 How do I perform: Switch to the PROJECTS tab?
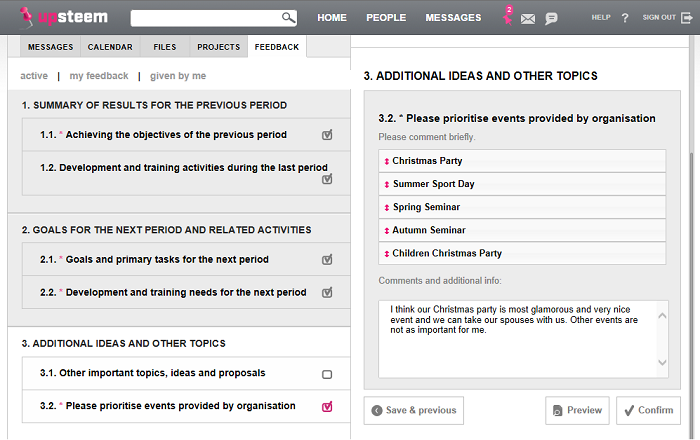click(219, 47)
